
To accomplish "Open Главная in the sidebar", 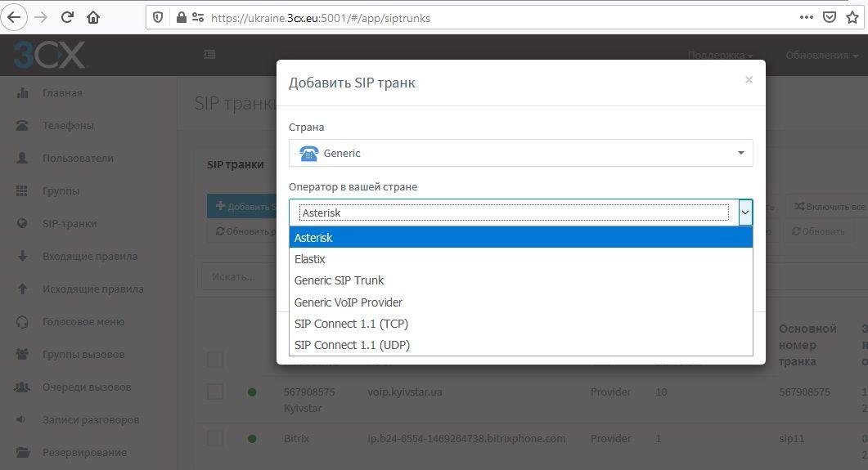I will tap(62, 93).
